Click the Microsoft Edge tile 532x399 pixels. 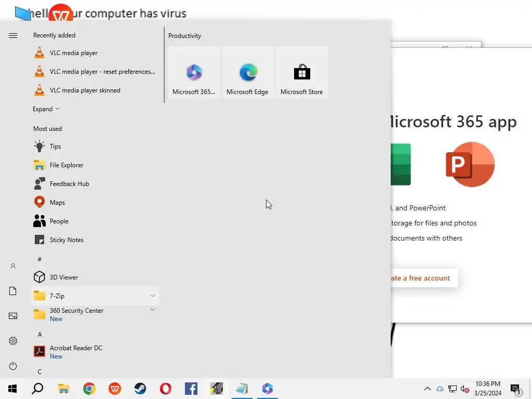pos(248,73)
